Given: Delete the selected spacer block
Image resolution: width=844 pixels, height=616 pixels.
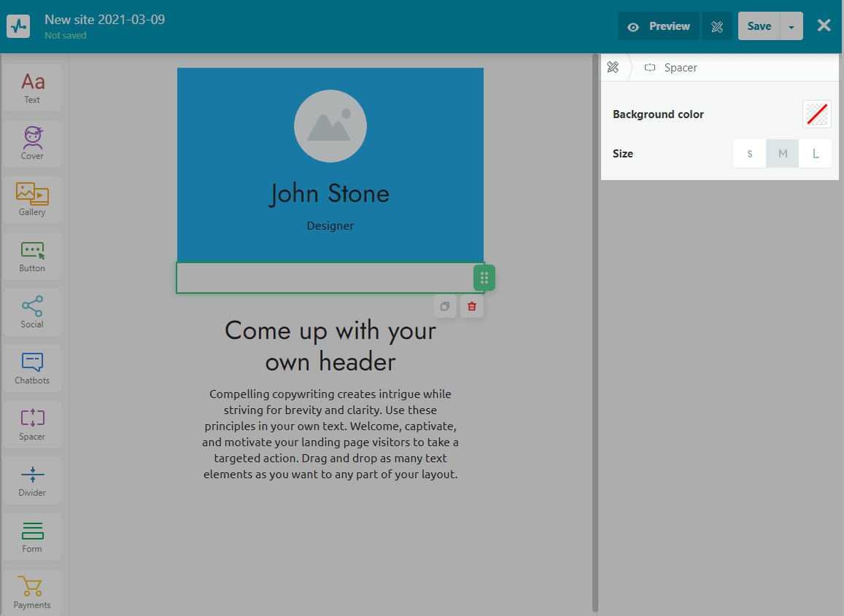Looking at the screenshot, I should (x=472, y=306).
